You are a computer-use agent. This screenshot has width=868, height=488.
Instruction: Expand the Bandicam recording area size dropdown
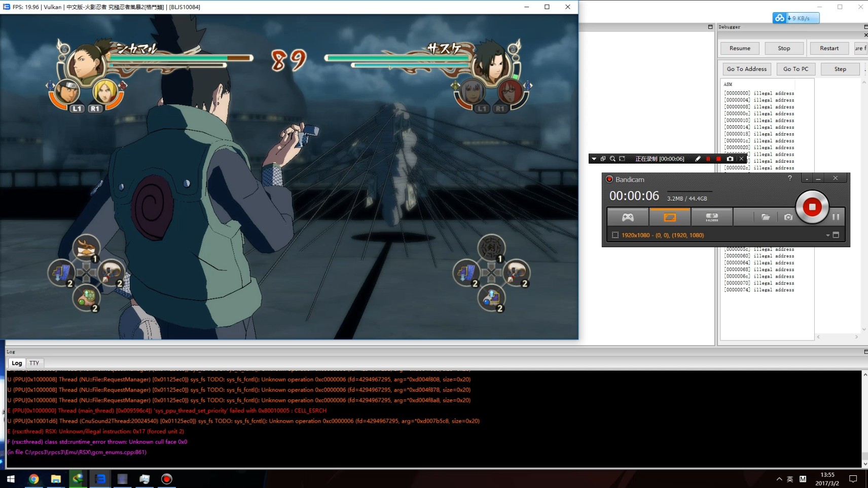pyautogui.click(x=827, y=235)
